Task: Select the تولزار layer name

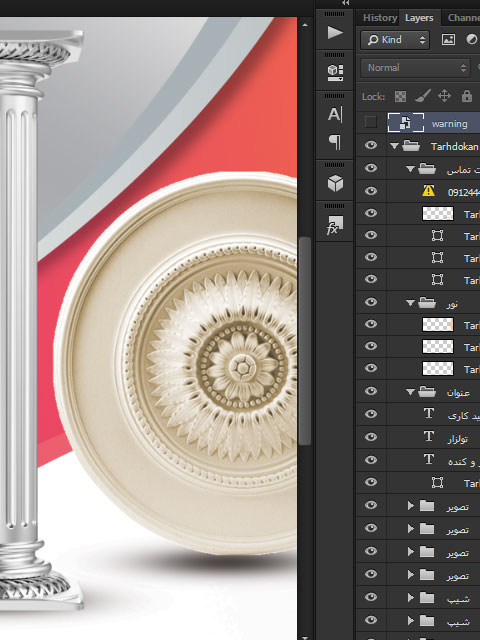Action: pos(457,438)
